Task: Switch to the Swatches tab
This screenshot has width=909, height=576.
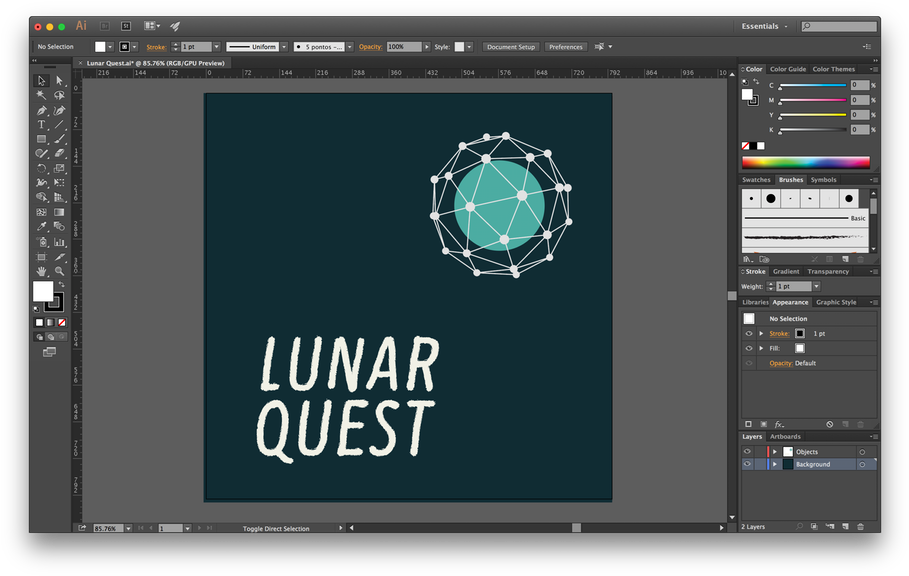Action: [756, 180]
